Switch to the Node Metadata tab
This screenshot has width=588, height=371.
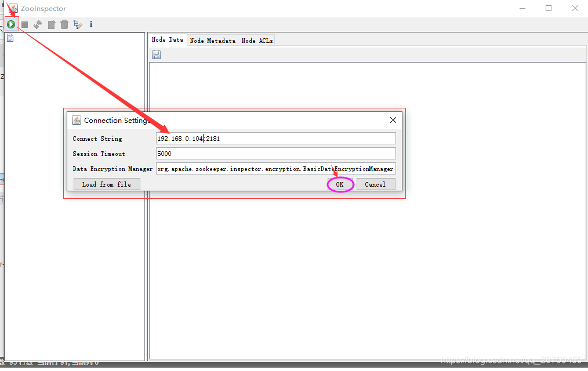[x=213, y=41]
